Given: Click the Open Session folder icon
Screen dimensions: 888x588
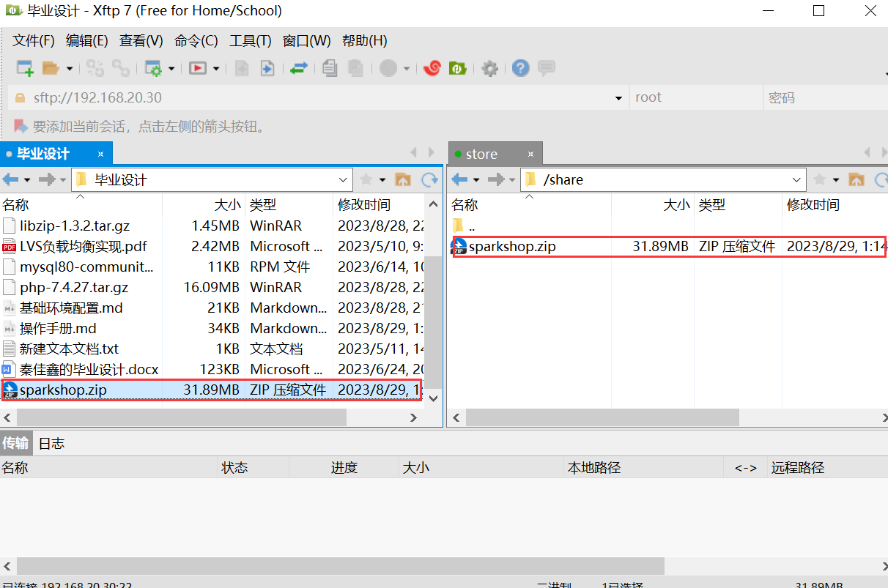Looking at the screenshot, I should pyautogui.click(x=50, y=68).
